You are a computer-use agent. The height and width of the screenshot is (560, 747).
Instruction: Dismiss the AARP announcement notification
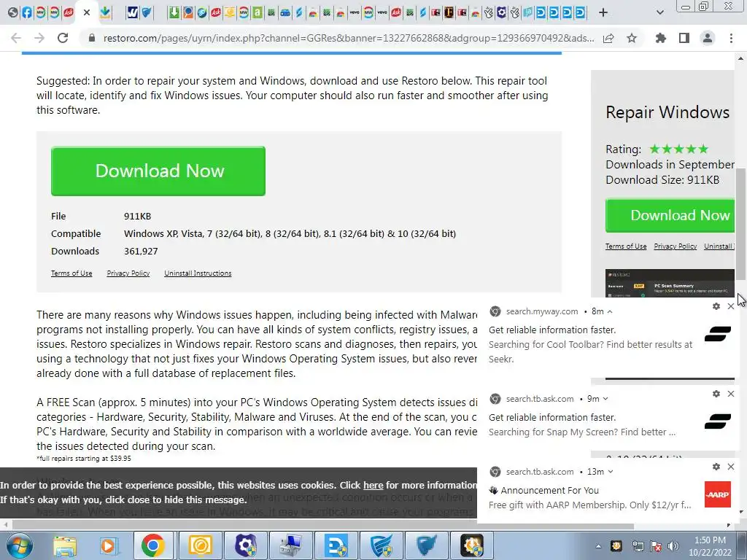(731, 467)
